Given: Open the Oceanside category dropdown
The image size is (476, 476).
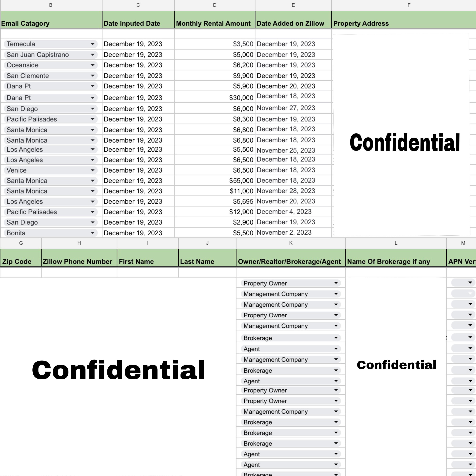Looking at the screenshot, I should (x=92, y=65).
